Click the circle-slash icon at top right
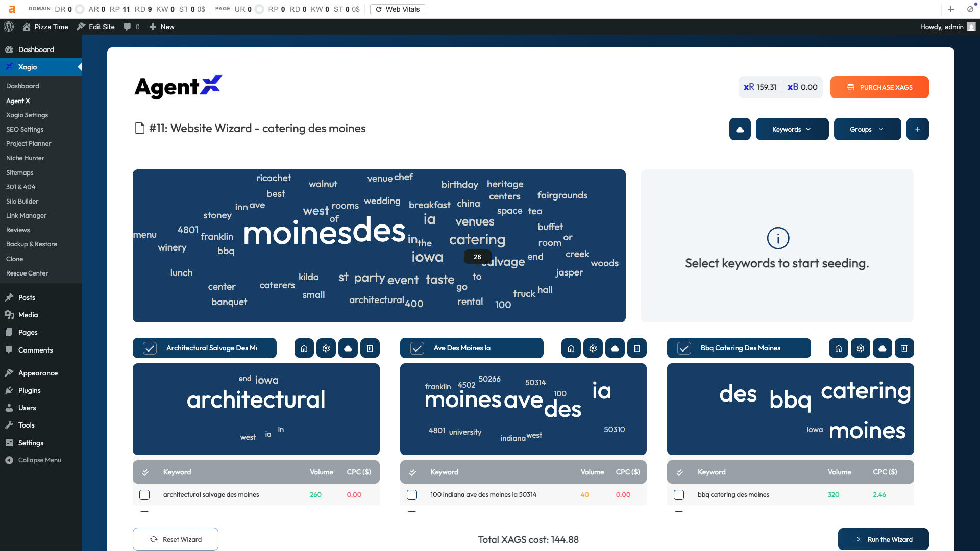The image size is (980, 551). pos(970,9)
